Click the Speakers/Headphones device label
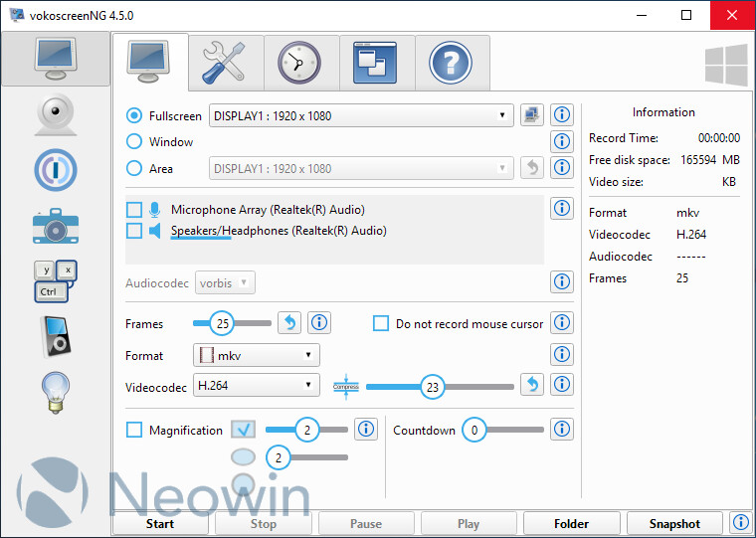The width and height of the screenshot is (756, 538). click(x=279, y=231)
